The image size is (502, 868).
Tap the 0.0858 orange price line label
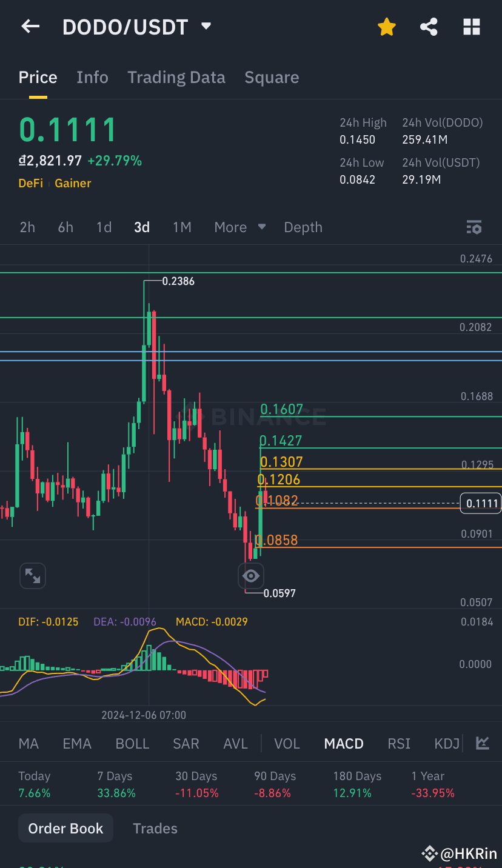click(276, 540)
